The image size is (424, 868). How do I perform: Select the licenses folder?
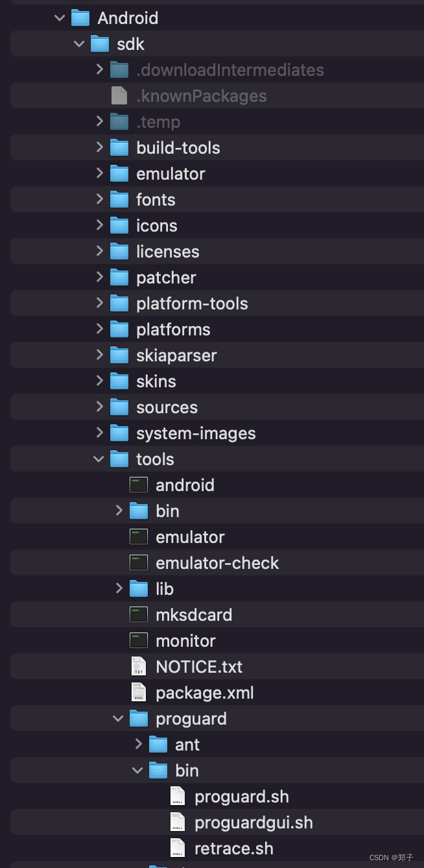(x=168, y=251)
